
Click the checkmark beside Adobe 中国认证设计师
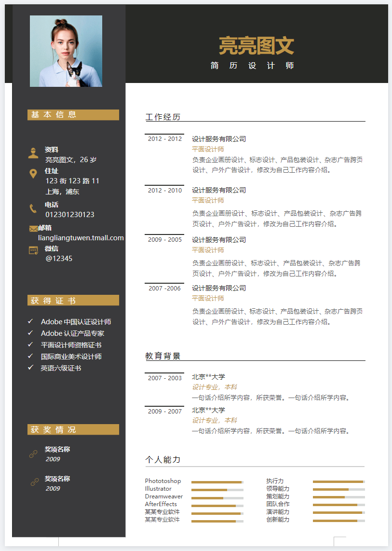(x=30, y=321)
